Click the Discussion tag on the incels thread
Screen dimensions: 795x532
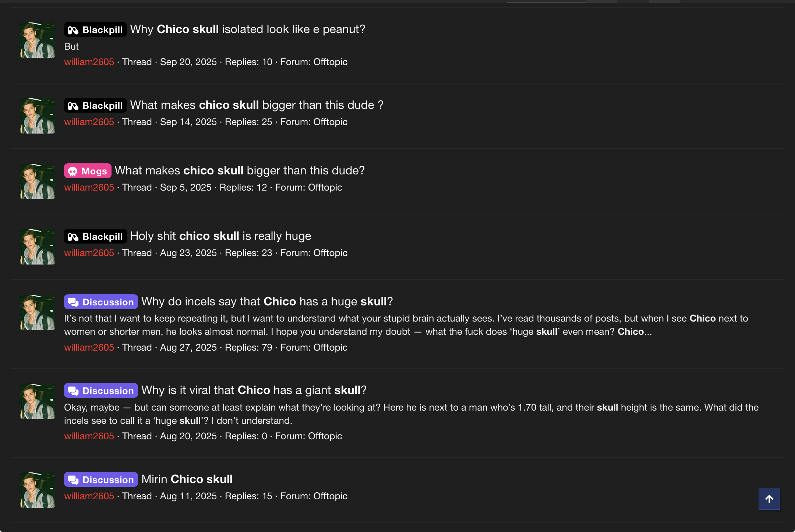click(x=101, y=302)
